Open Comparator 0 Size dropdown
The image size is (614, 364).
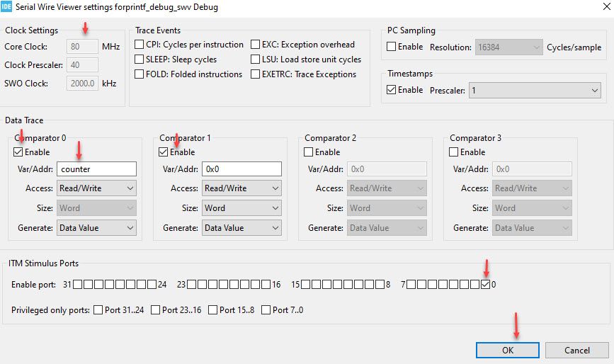coord(97,208)
